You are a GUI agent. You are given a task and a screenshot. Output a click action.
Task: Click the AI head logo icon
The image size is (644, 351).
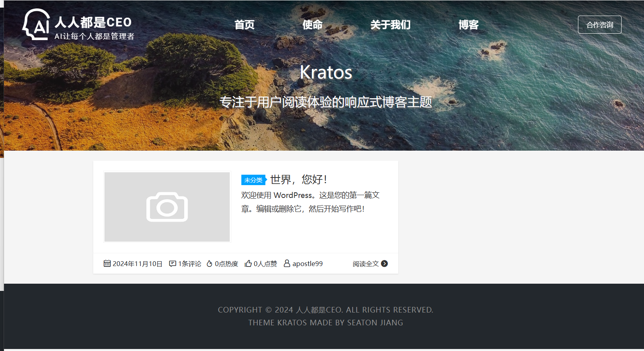click(36, 25)
